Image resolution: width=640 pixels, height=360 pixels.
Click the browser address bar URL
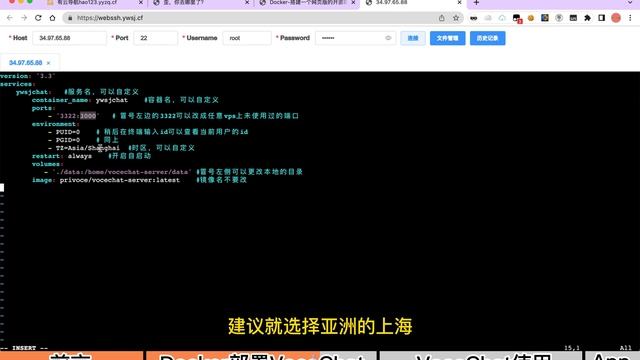pos(110,18)
